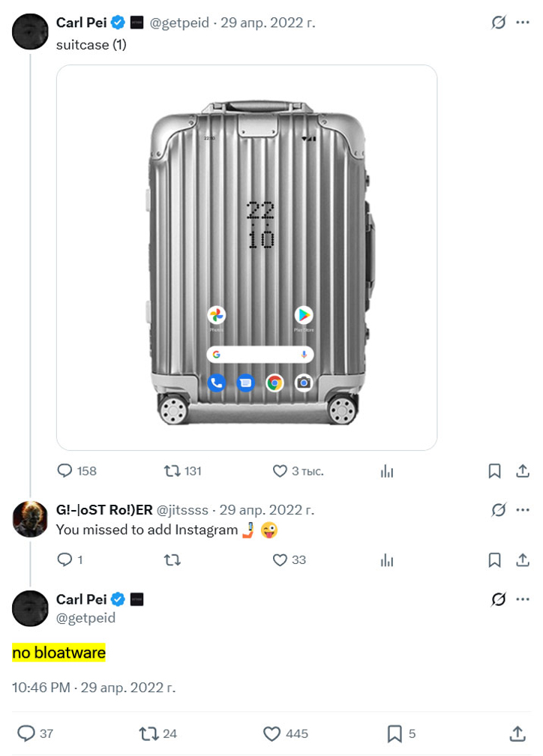The height and width of the screenshot is (756, 543).
Task: Retweet the 'no bloatware' tweet
Action: point(149,733)
